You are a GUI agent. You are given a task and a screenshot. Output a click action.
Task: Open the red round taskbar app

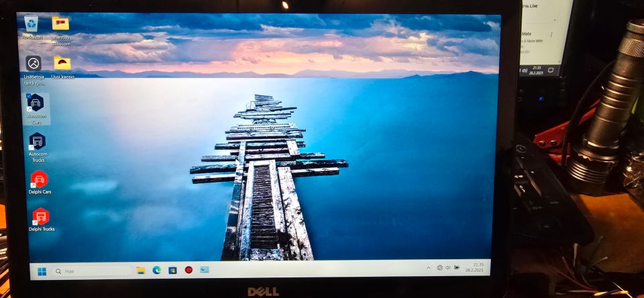[x=189, y=270]
